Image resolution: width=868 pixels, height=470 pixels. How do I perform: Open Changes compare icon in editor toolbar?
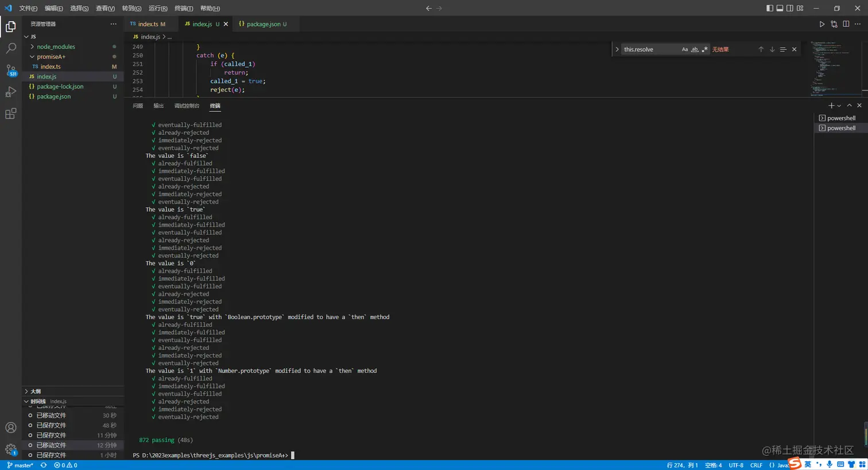tap(834, 24)
